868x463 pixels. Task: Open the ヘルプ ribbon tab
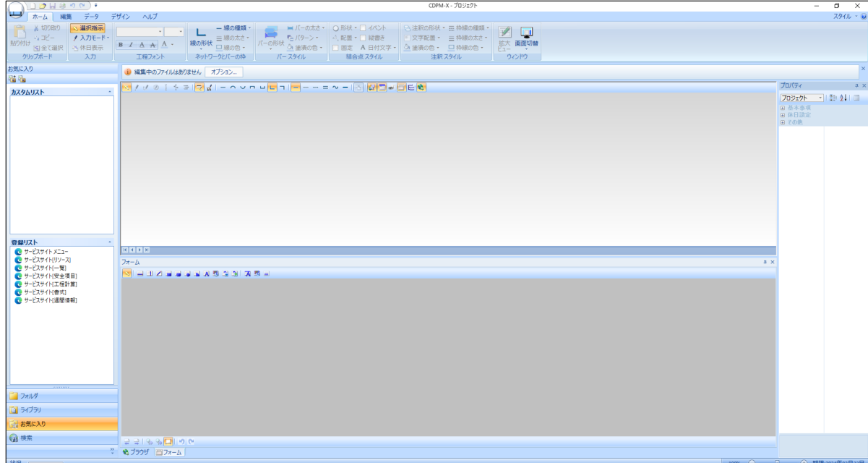149,16
